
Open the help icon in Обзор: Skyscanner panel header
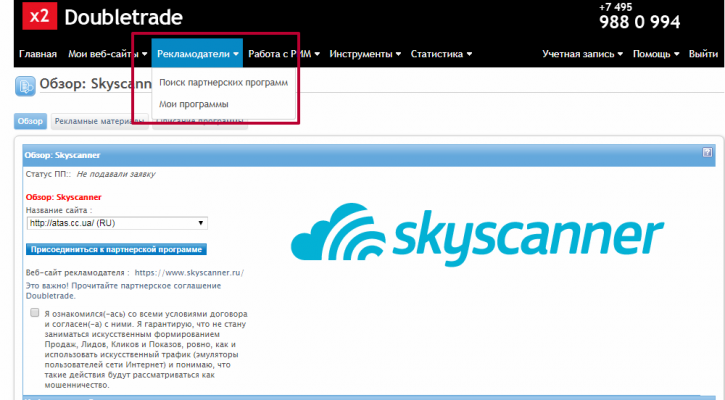(707, 153)
